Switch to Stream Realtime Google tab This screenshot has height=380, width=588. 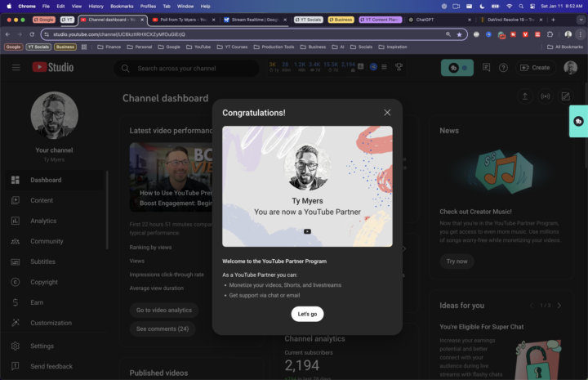tap(255, 20)
